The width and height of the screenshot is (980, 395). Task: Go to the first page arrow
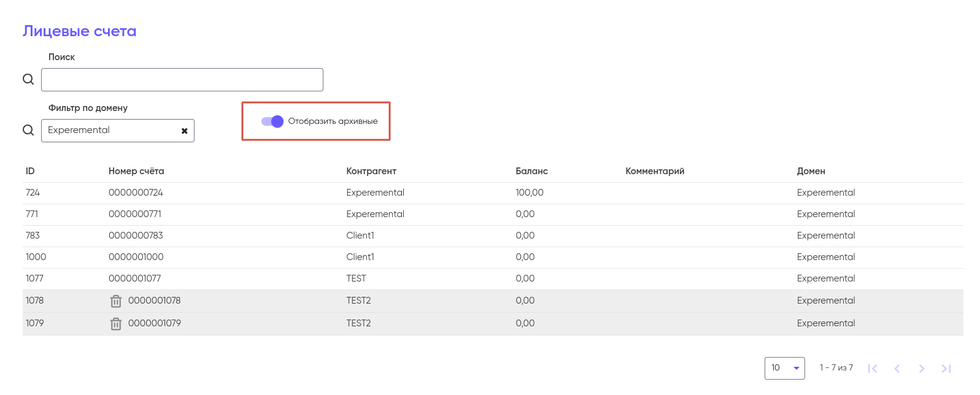[x=873, y=369]
